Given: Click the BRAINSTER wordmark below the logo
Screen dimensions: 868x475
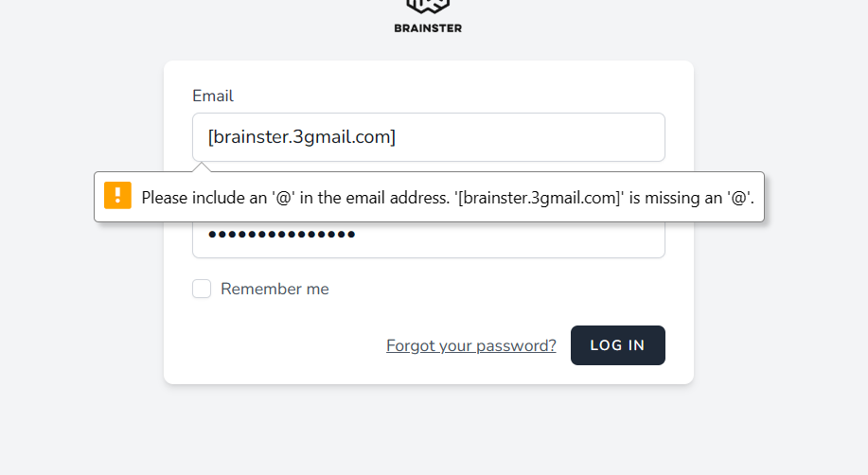Looking at the screenshot, I should (x=428, y=28).
